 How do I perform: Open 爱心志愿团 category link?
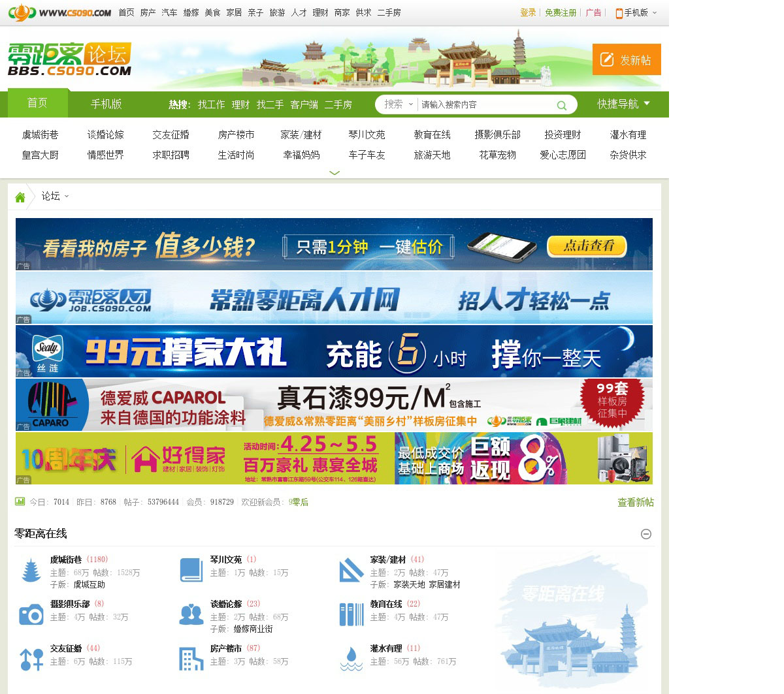[x=563, y=155]
